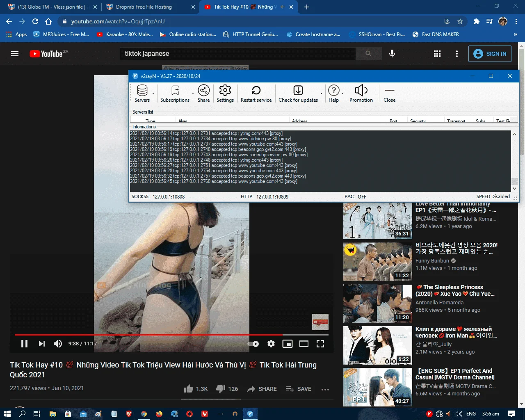Image resolution: width=525 pixels, height=420 pixels.
Task: Open the YouTube apps grid
Action: 437,54
